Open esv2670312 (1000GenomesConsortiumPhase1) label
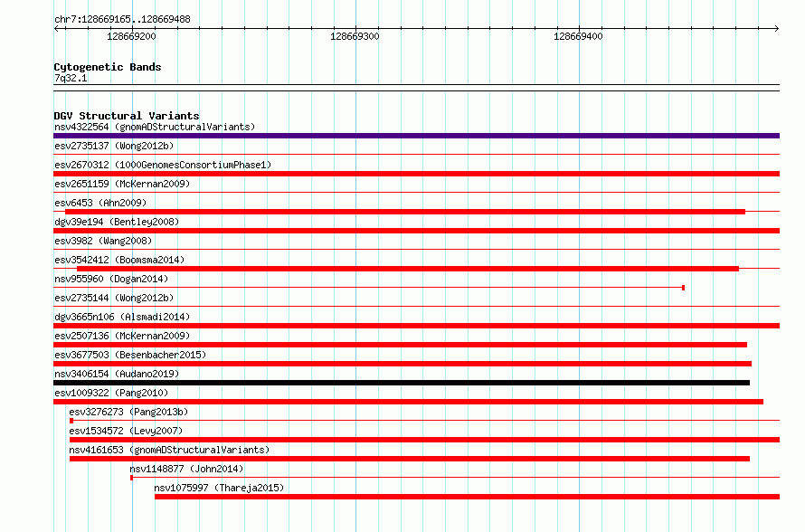This screenshot has height=532, width=805. coord(163,165)
